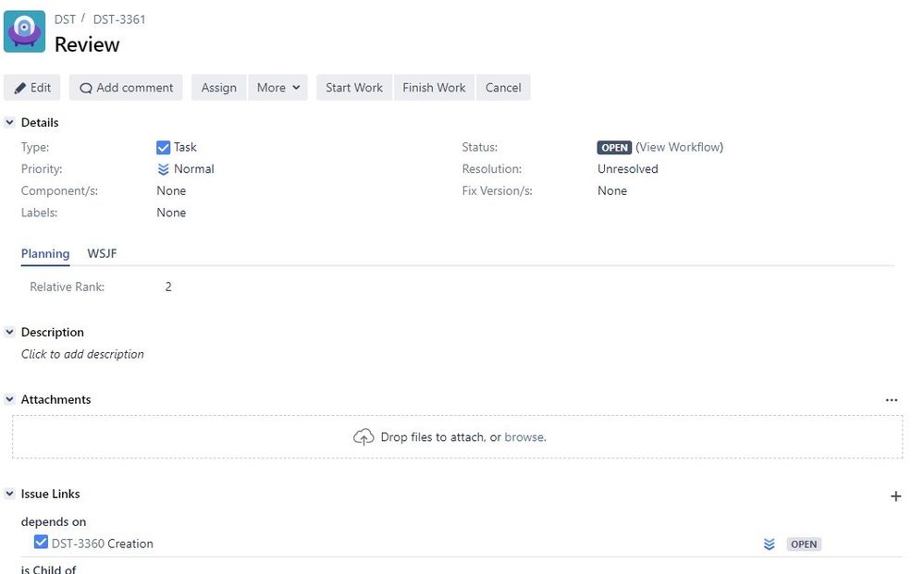Click the Edit button
924x574 pixels.
pos(32,88)
